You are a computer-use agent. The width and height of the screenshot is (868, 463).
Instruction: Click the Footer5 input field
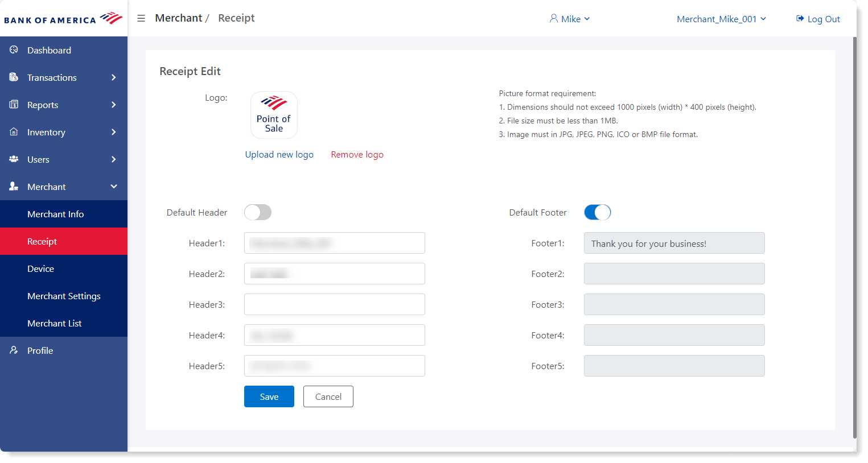point(674,366)
